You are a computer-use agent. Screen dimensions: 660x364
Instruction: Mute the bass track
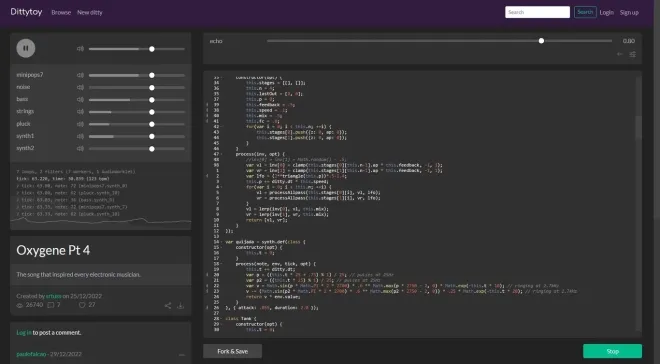pyautogui.click(x=80, y=100)
